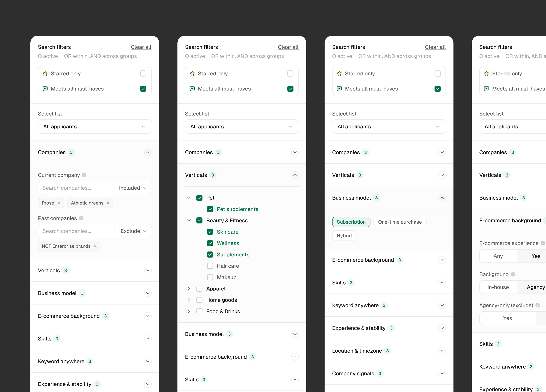Collapse the Pet vertical tree arrow
Viewport: 546px width, 392px height.
[189, 198]
